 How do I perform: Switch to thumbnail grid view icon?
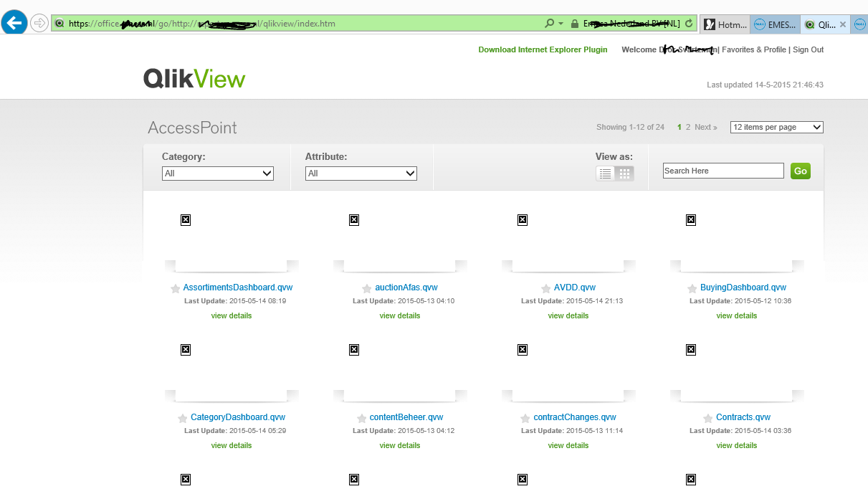click(625, 174)
